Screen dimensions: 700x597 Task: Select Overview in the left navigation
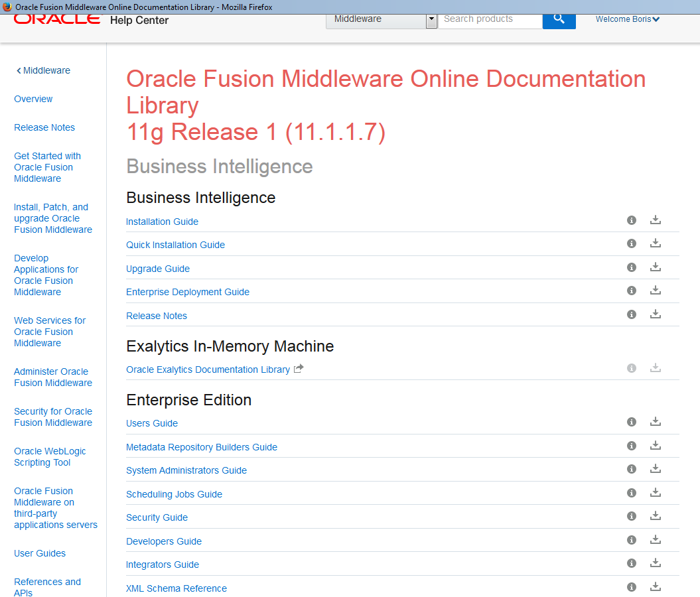tap(33, 99)
